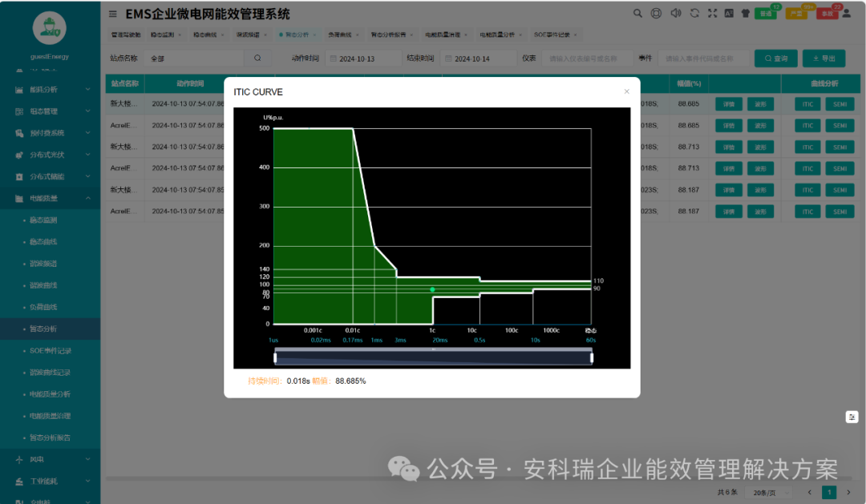Toggle the alarm sound speaker icon
The height and width of the screenshot is (504, 866).
(675, 14)
